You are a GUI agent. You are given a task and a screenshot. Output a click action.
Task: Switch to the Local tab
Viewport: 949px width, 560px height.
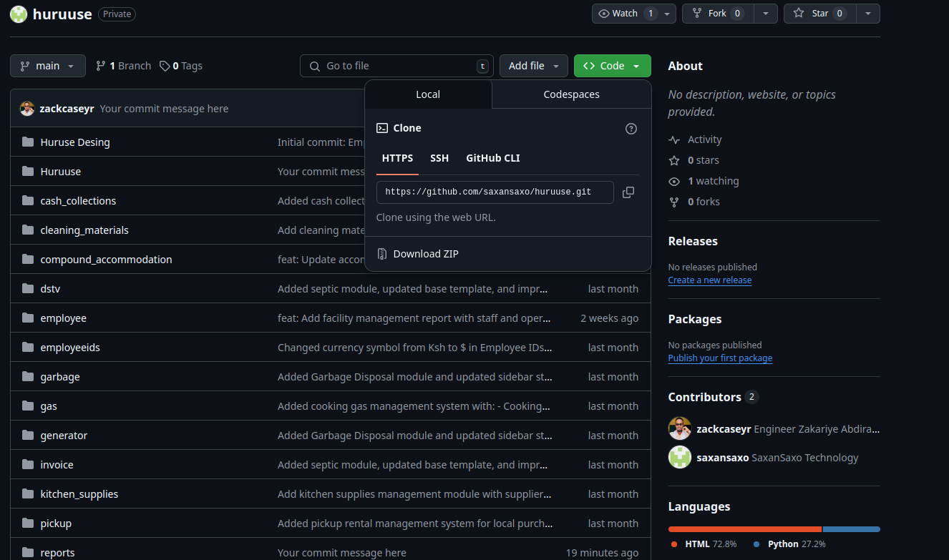pos(428,94)
